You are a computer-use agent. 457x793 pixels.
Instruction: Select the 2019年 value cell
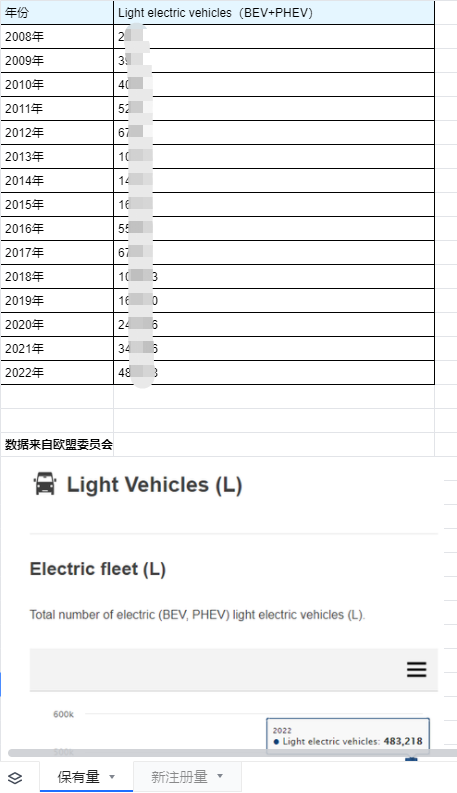(274, 300)
